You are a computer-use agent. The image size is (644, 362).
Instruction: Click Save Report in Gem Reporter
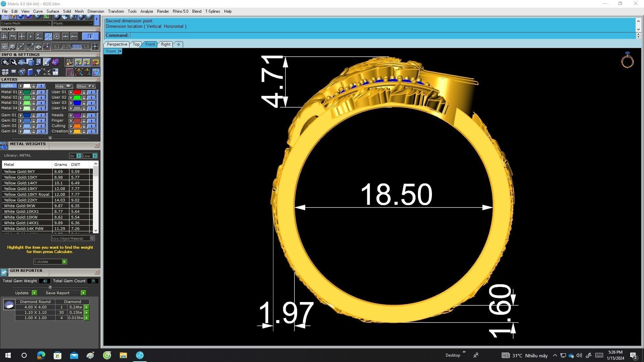pyautogui.click(x=83, y=293)
